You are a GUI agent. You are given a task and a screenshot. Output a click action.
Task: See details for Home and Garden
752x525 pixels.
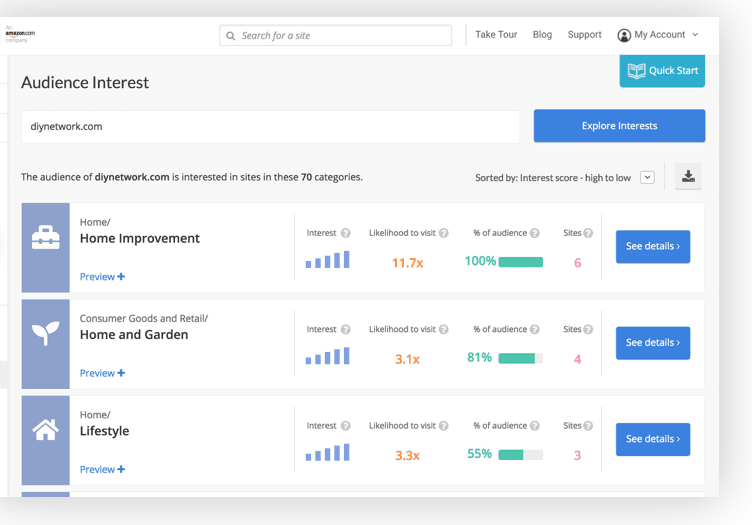[x=653, y=343]
